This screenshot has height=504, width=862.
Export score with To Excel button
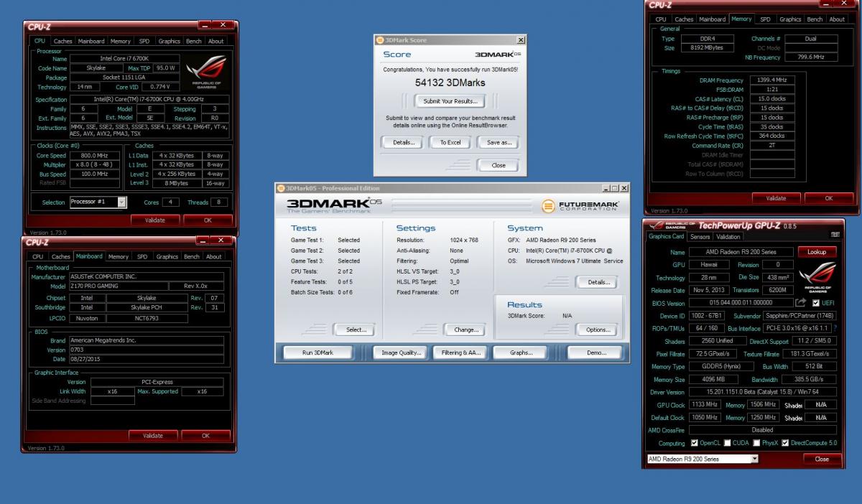(450, 142)
